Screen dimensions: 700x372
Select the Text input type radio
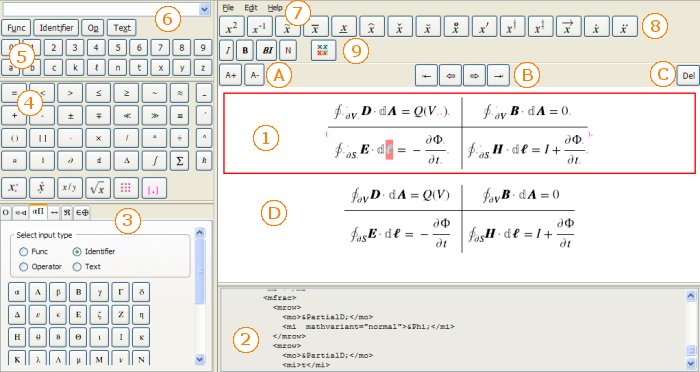coord(77,267)
